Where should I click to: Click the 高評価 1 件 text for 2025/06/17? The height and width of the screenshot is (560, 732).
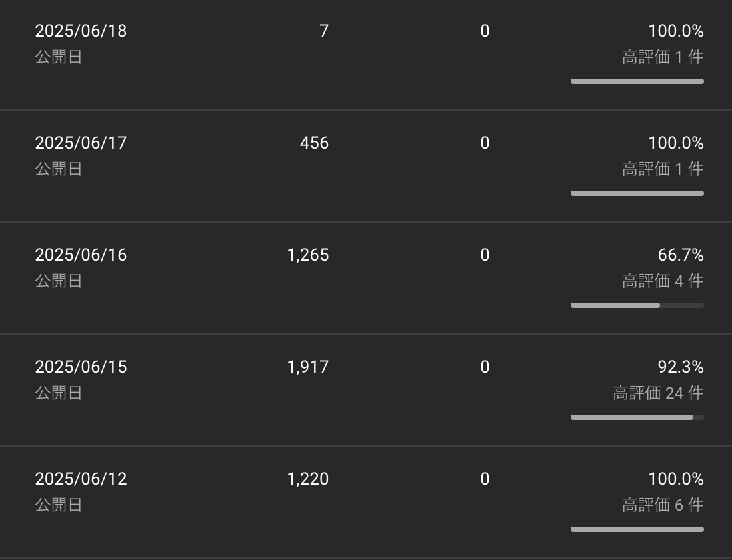pyautogui.click(x=663, y=169)
